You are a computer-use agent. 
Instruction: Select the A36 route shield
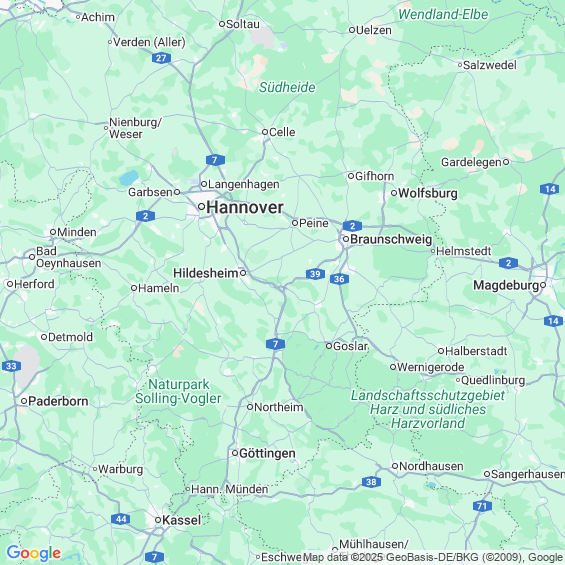coord(339,279)
